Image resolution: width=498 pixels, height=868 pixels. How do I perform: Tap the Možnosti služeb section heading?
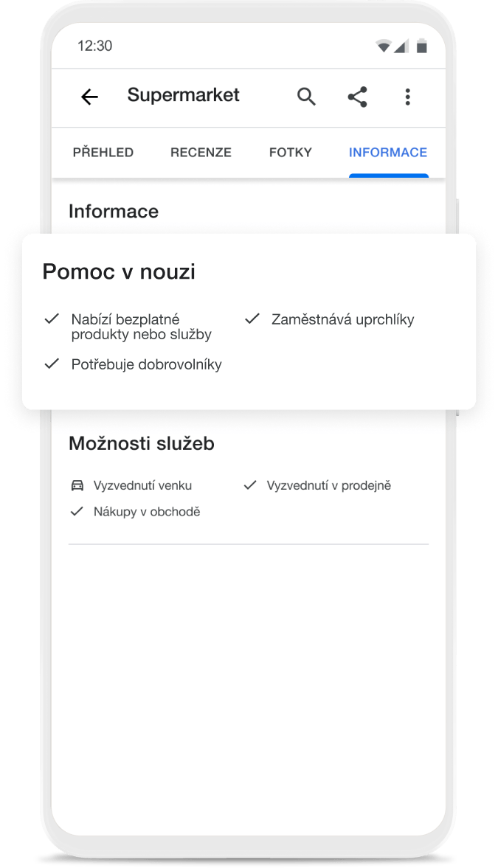pos(142,443)
